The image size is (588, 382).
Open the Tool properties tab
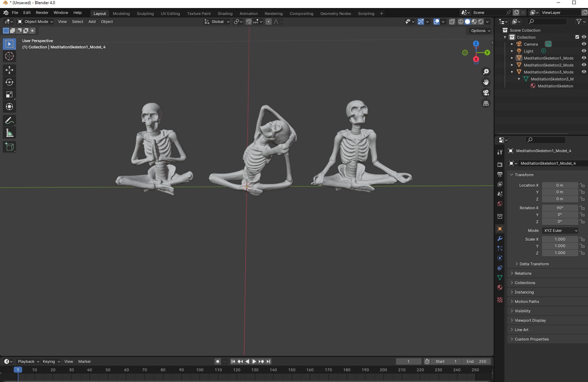(x=500, y=152)
